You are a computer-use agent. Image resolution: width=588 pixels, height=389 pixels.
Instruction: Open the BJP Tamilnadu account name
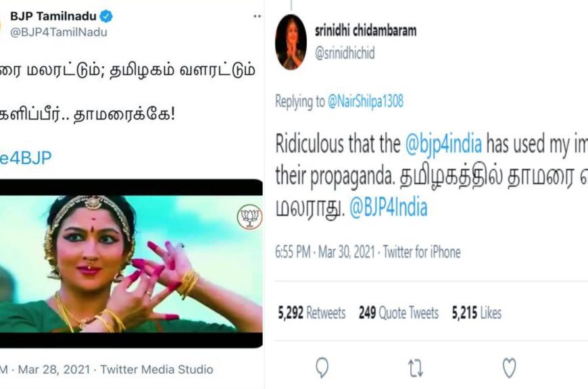[53, 16]
